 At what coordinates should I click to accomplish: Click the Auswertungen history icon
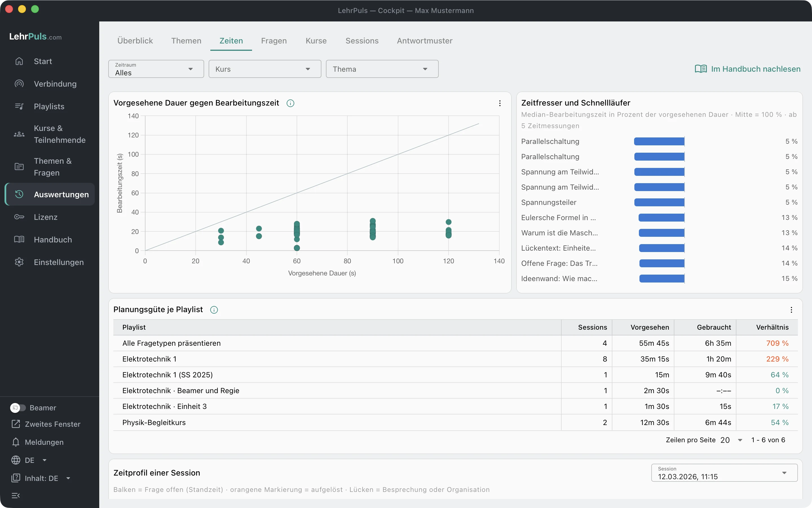pos(19,194)
